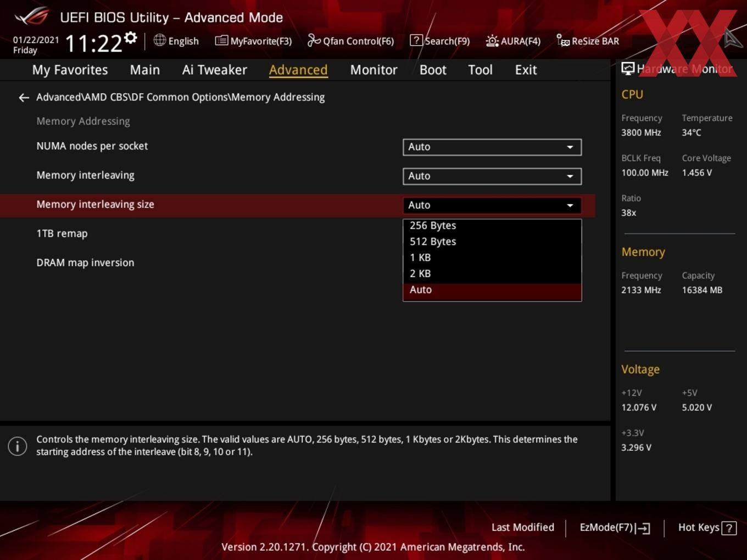This screenshot has width=747, height=560.
Task: Open clock settings gear icon
Action: click(x=131, y=38)
